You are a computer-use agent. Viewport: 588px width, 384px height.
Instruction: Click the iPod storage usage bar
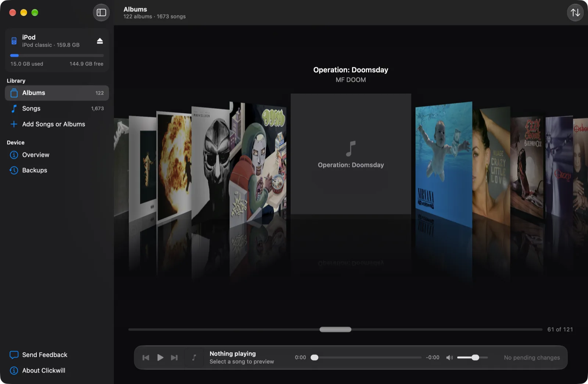click(x=57, y=56)
